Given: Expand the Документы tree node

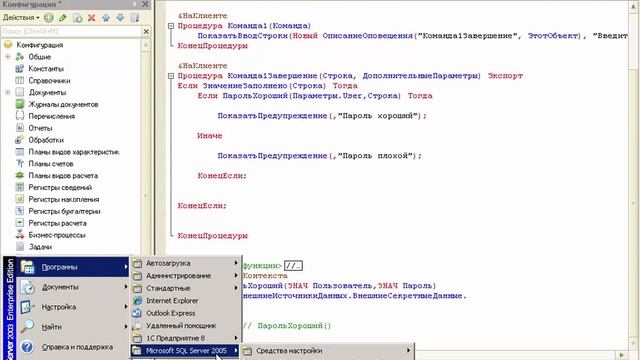Looking at the screenshot, I should [8, 92].
